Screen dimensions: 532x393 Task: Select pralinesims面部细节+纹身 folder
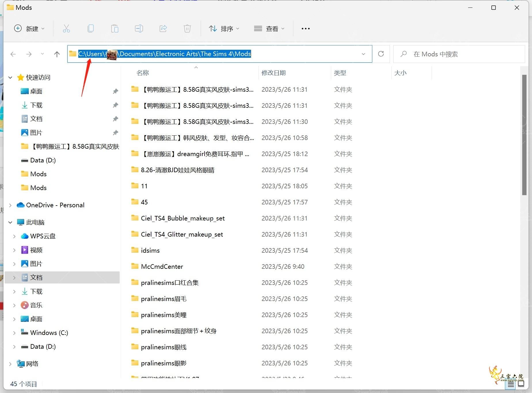(179, 331)
